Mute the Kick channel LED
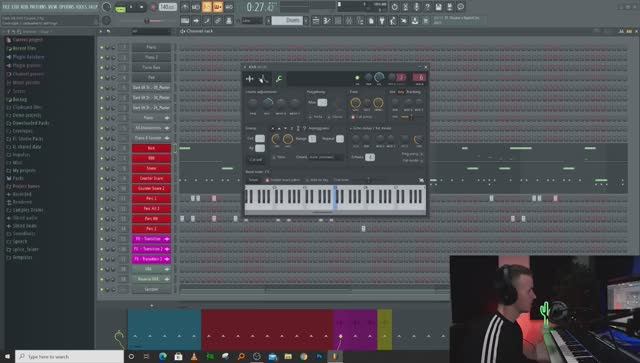 (x=102, y=148)
